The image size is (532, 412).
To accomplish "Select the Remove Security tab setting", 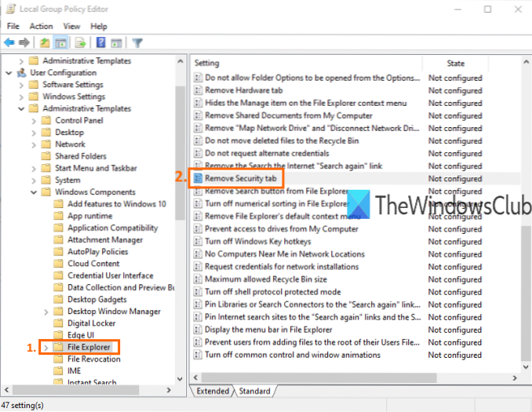I will tap(241, 179).
